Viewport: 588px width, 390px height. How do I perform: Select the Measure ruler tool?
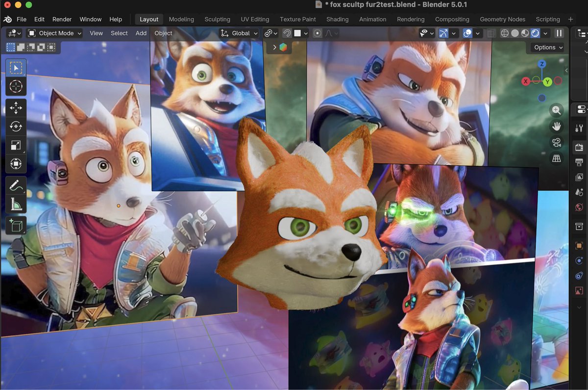click(16, 204)
